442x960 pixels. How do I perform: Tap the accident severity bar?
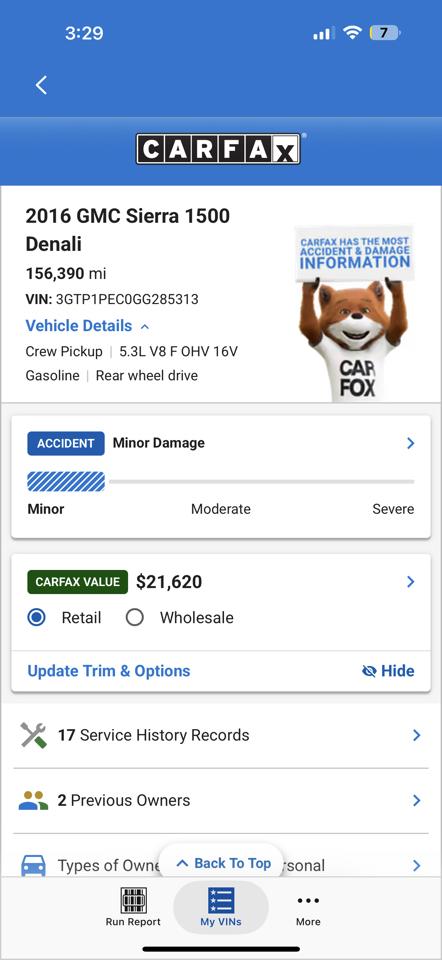(x=221, y=482)
